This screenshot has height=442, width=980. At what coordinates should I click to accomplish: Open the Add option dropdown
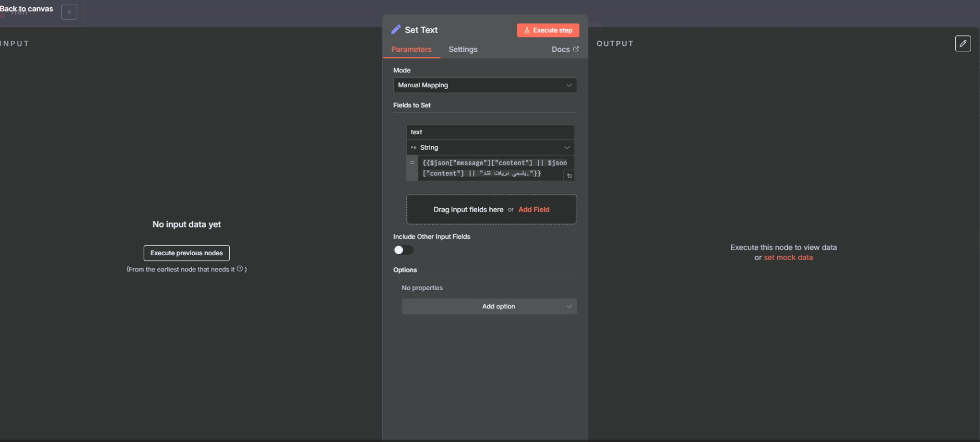coord(489,307)
